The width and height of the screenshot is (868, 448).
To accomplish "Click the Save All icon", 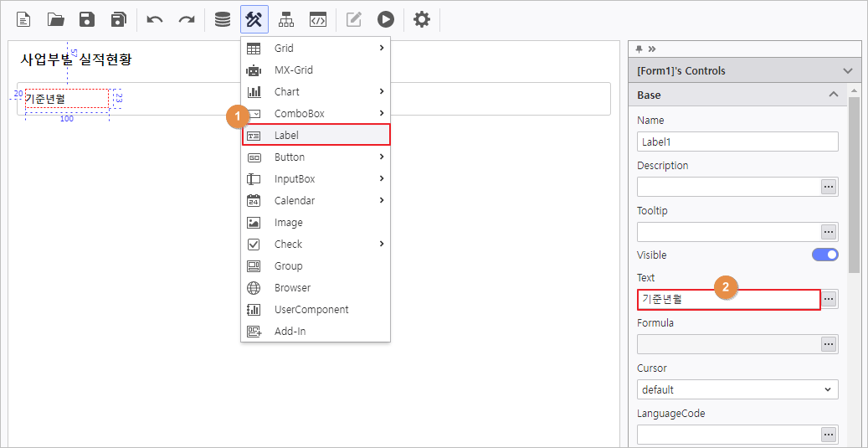I will [x=118, y=19].
